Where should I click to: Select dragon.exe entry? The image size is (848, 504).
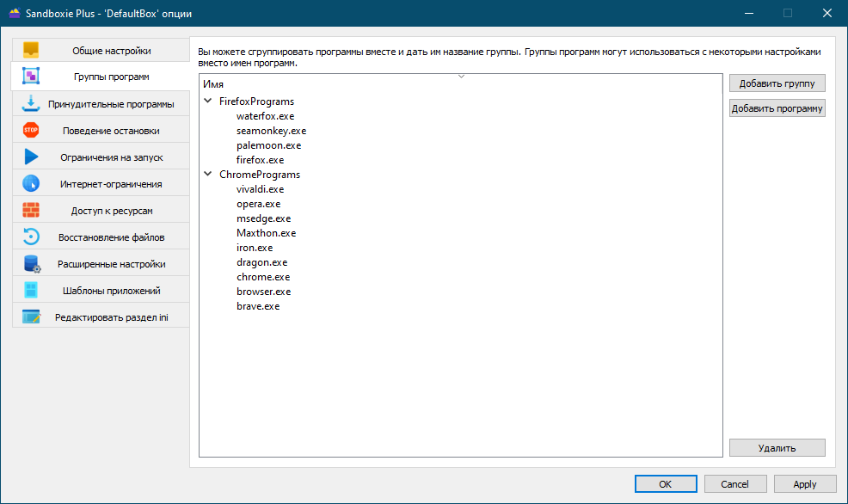(x=261, y=261)
